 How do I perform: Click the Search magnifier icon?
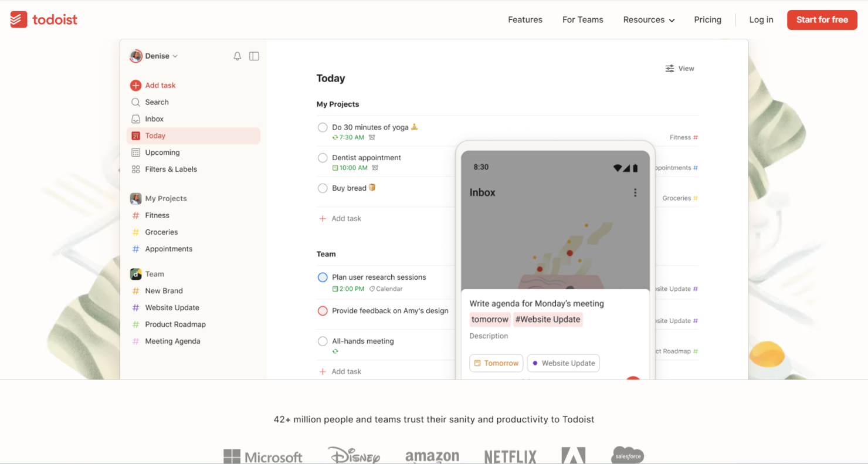135,102
